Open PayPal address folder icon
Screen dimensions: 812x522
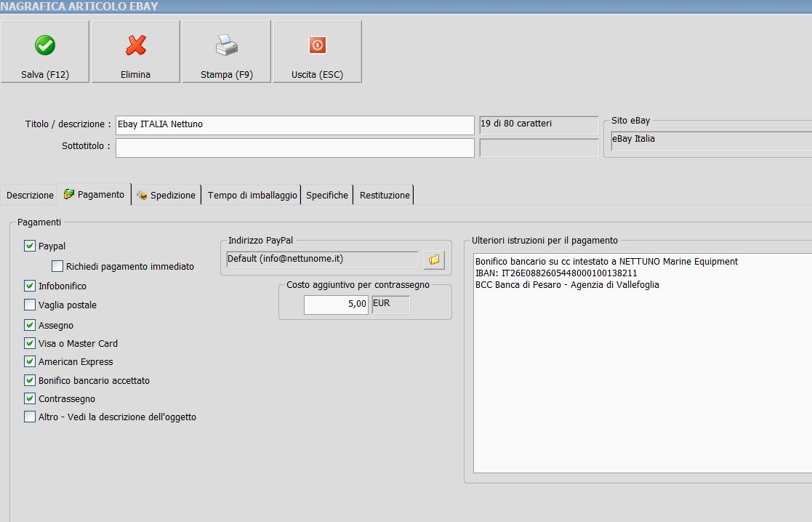[434, 260]
